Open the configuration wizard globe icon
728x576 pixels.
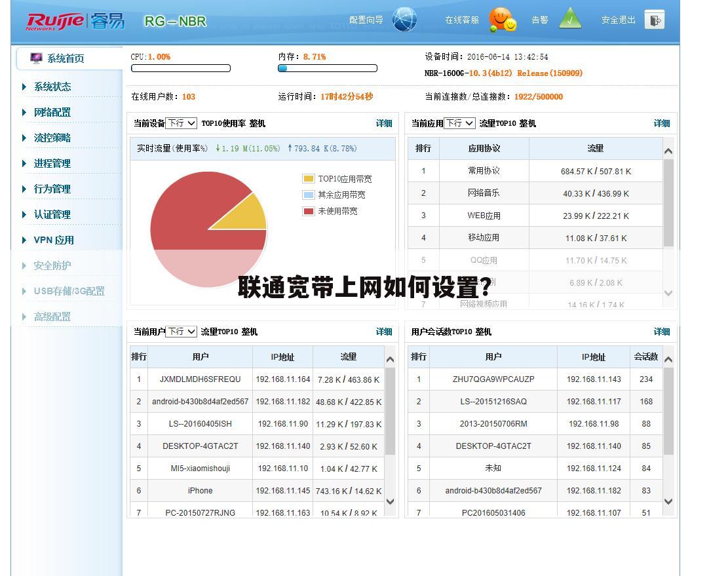coord(404,20)
